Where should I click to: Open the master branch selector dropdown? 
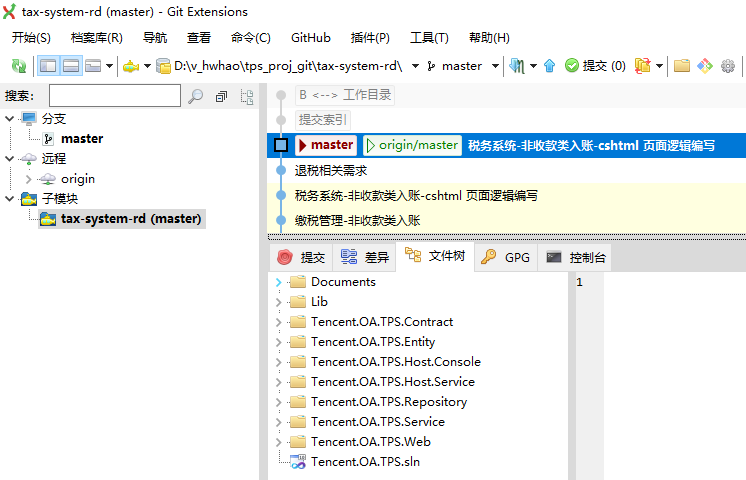pyautogui.click(x=495, y=66)
